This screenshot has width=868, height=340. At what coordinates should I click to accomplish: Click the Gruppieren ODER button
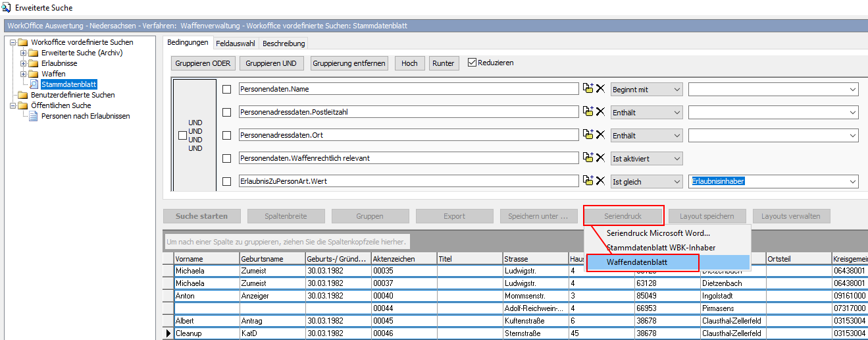click(203, 63)
